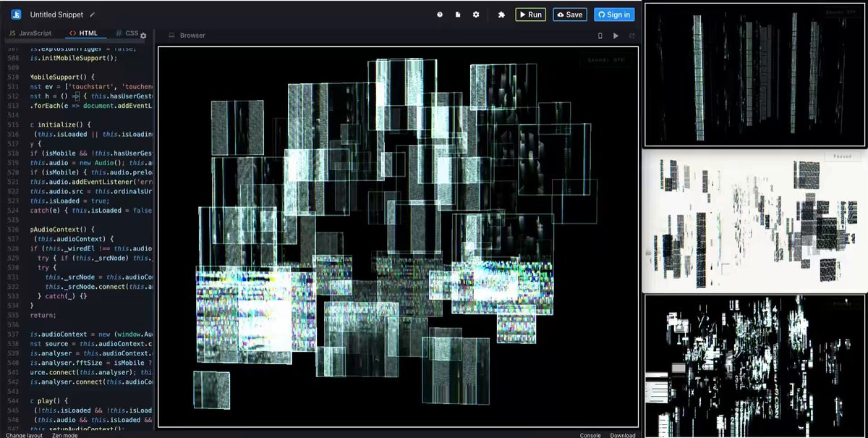
Task: Click the JS logo icon in the header
Action: [17, 14]
